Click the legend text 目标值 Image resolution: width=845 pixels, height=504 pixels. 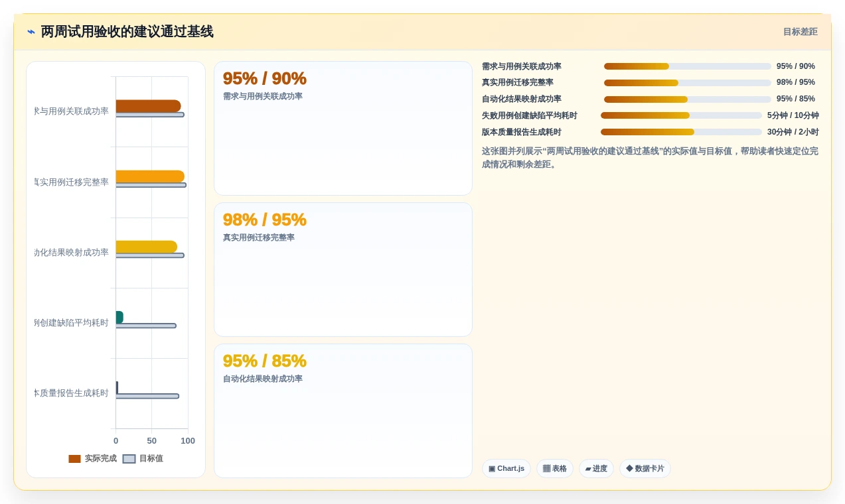point(151,458)
